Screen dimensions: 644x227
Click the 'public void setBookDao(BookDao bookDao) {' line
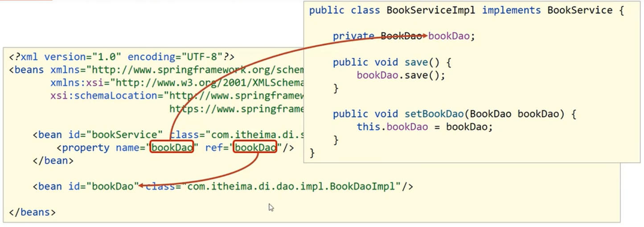(x=455, y=114)
